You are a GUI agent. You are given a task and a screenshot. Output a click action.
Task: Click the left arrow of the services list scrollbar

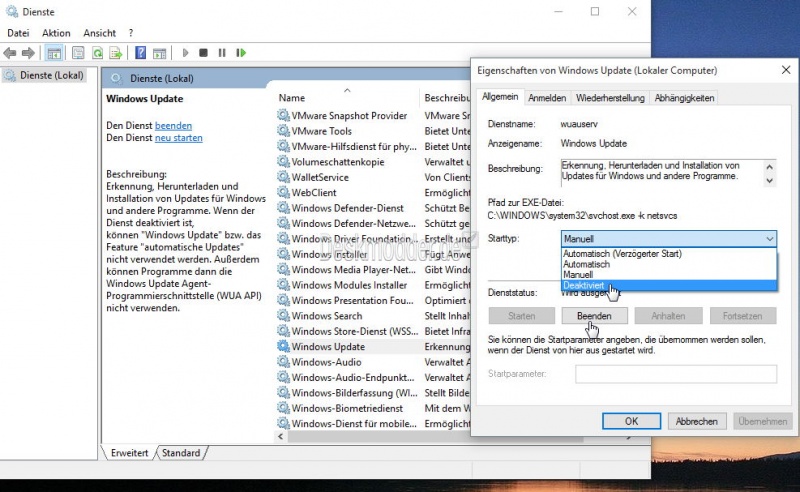point(280,436)
